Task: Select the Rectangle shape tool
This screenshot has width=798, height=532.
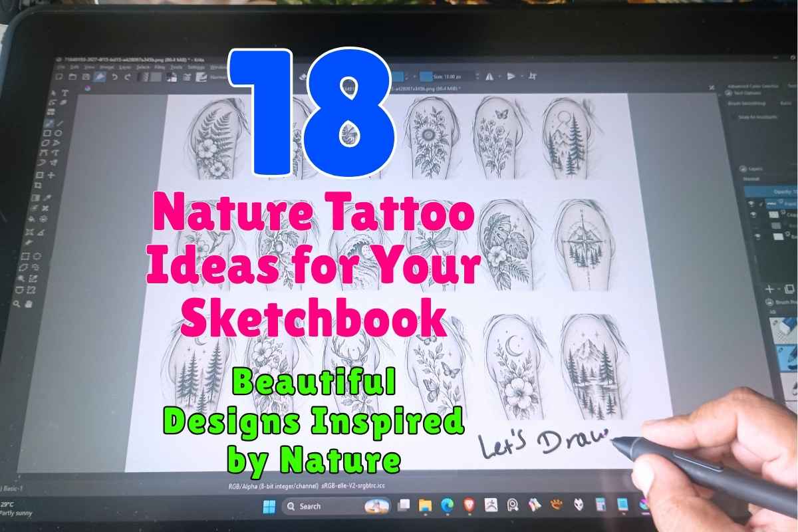Action: pyautogui.click(x=47, y=134)
